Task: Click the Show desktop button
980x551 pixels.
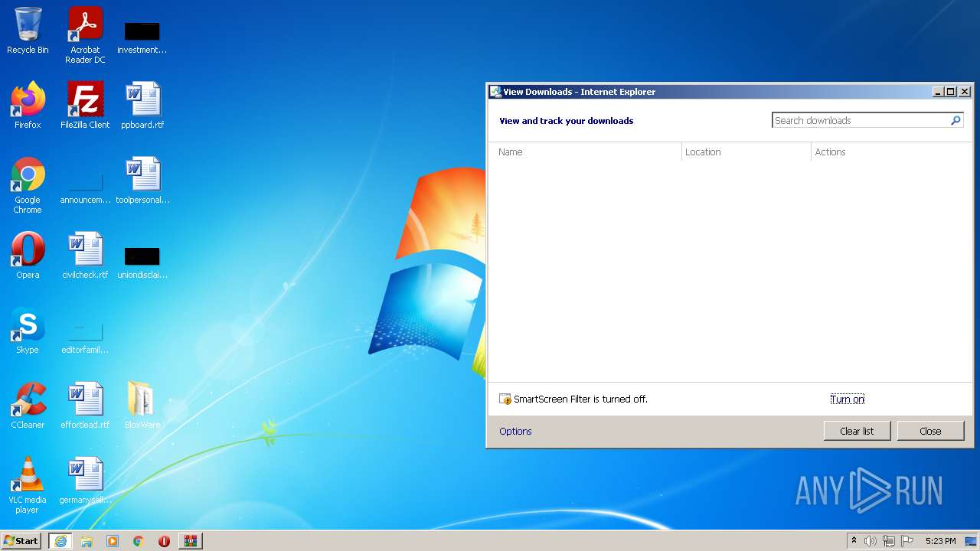Action: tap(971, 541)
